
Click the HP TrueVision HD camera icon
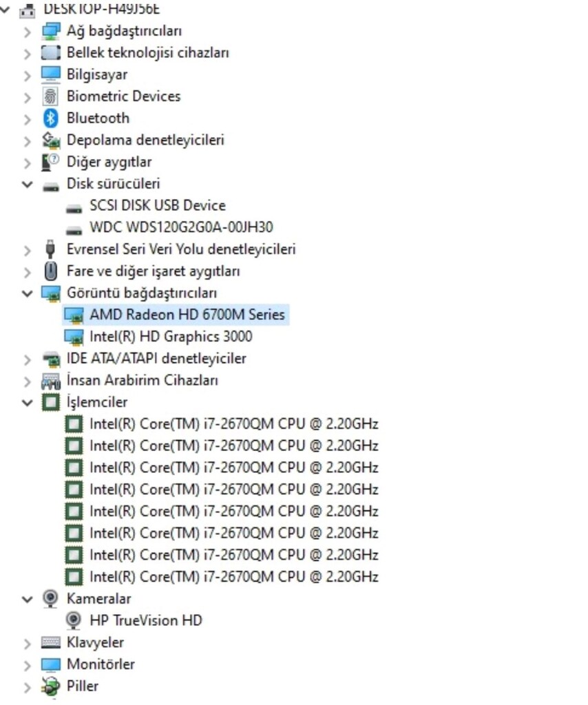tap(74, 621)
